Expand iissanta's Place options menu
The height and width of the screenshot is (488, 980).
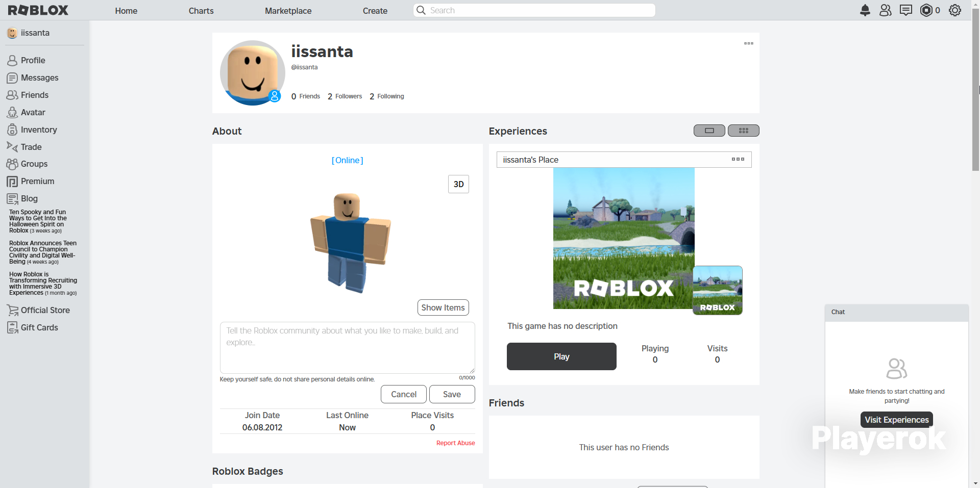738,160
